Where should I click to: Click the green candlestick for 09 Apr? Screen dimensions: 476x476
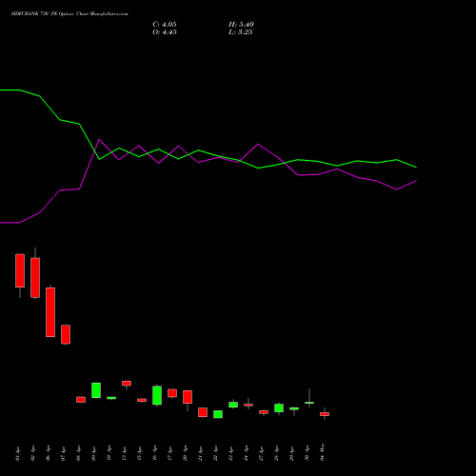point(96,390)
